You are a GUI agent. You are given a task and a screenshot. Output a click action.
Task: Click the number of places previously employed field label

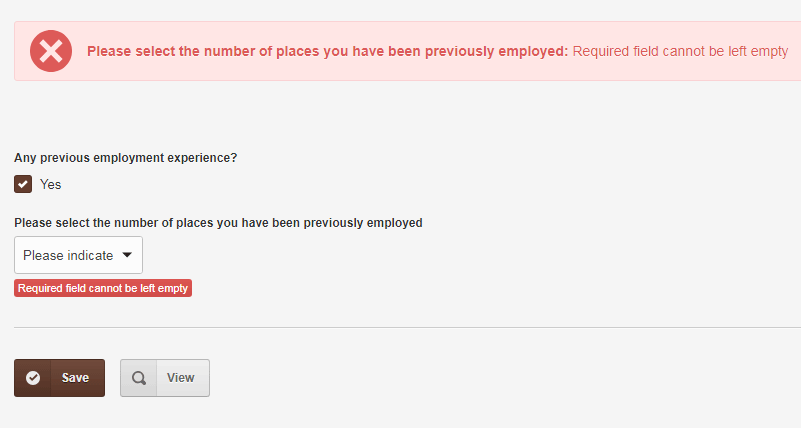[x=218, y=223]
